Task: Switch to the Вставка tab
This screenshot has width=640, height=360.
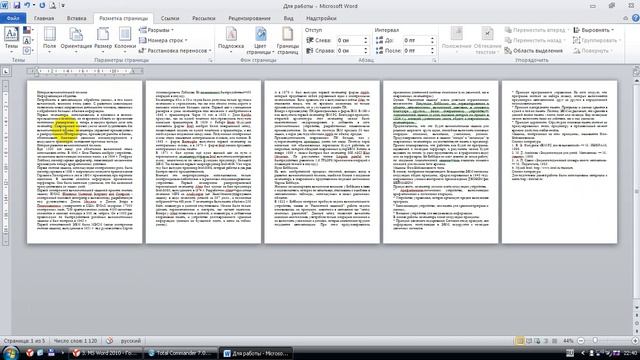Action: coord(77,18)
